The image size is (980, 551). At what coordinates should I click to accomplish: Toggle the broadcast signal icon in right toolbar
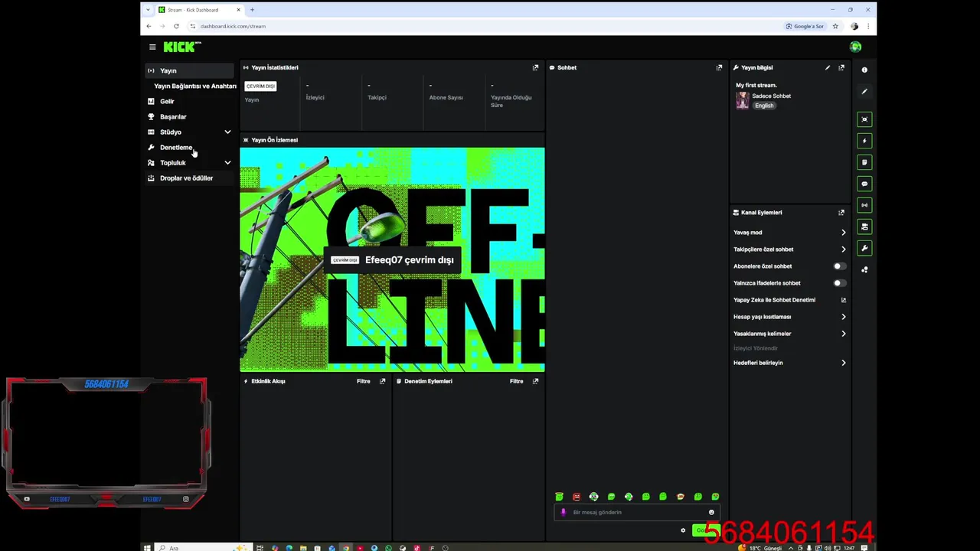pos(864,205)
